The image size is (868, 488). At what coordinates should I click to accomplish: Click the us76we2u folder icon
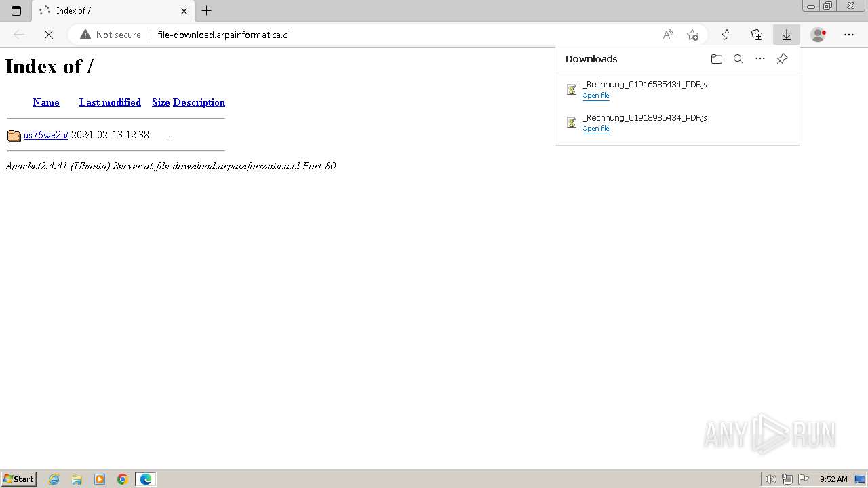(14, 136)
